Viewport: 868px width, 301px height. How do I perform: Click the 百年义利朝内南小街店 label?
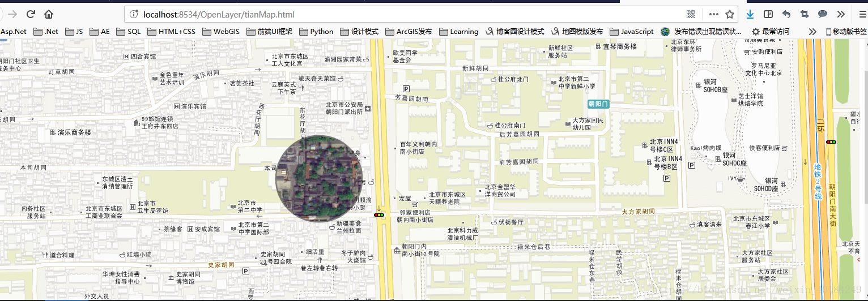click(419, 148)
